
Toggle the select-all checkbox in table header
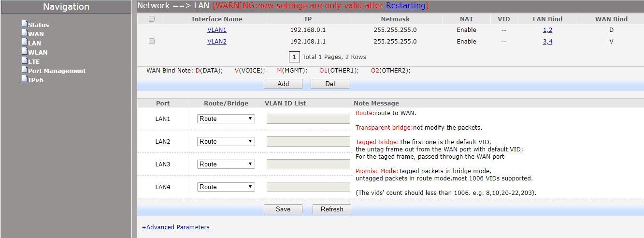click(x=152, y=19)
